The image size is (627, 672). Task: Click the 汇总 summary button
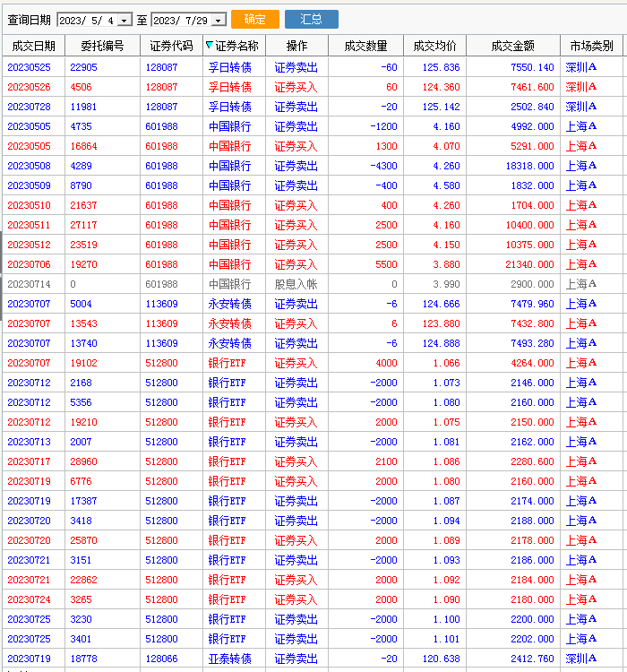point(312,20)
